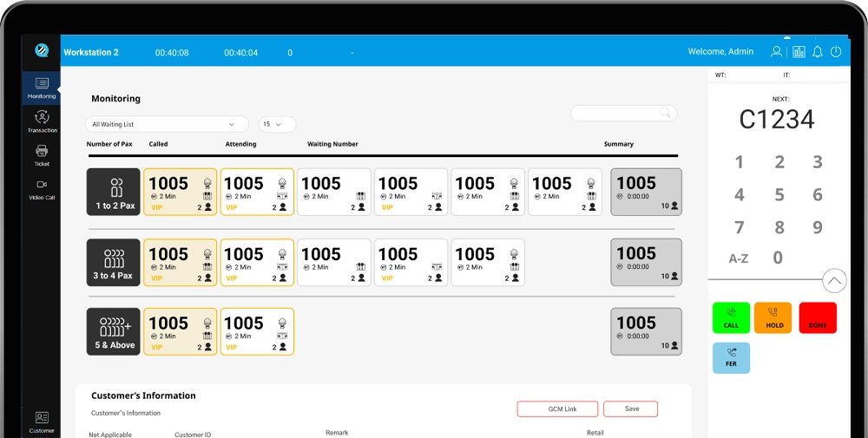The width and height of the screenshot is (868, 438).
Task: Click the GCM Link button
Action: [x=557, y=409]
